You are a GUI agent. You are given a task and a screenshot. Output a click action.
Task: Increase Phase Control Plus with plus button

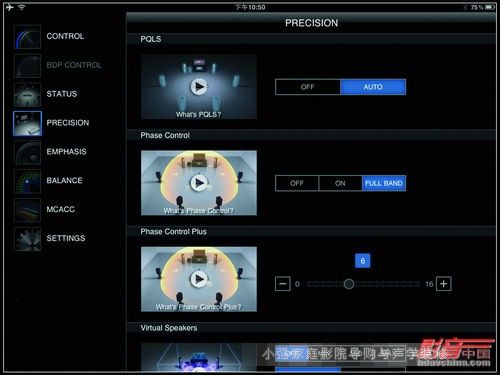444,284
